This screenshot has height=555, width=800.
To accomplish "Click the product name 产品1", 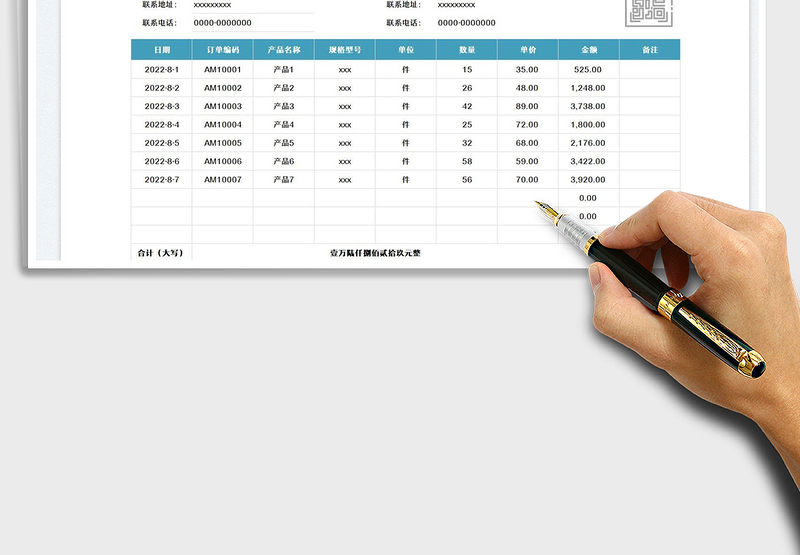I will point(284,69).
